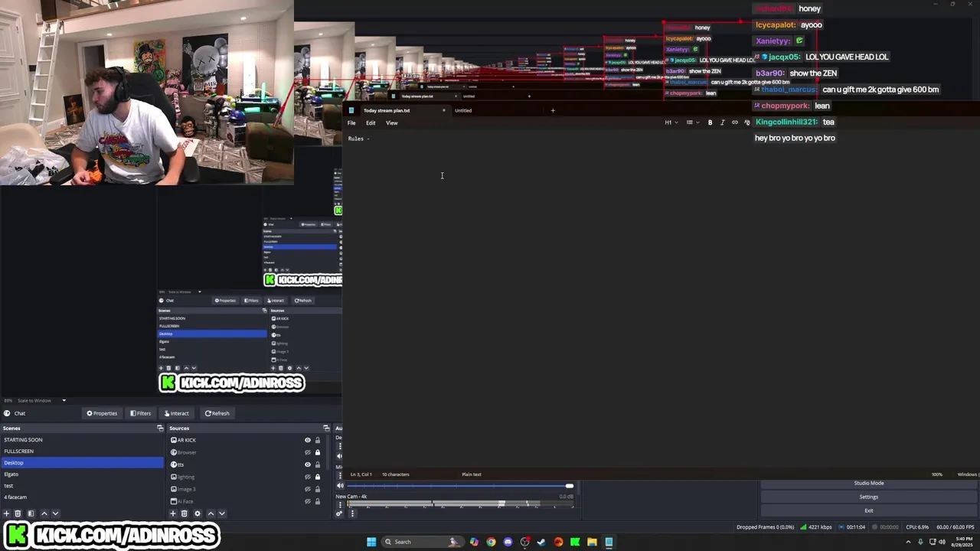
Task: Show the Image 3 source
Action: (x=308, y=489)
